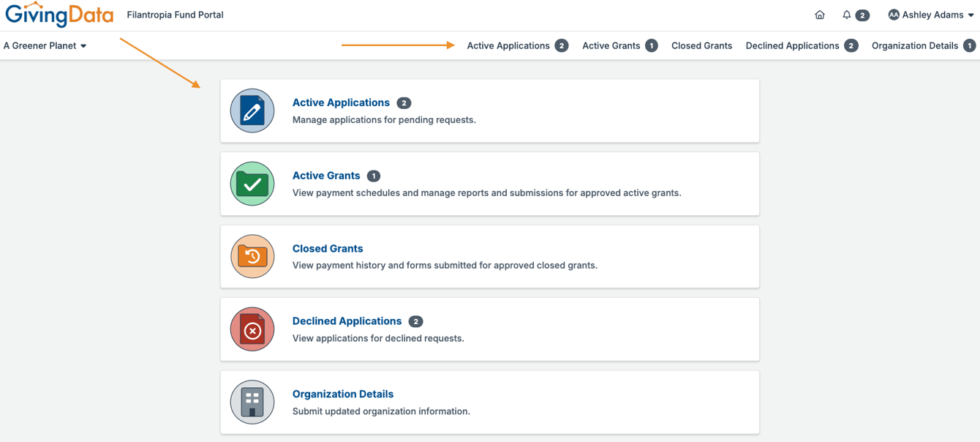Click the Declined Applications card
The image size is (980, 442).
(x=490, y=329)
